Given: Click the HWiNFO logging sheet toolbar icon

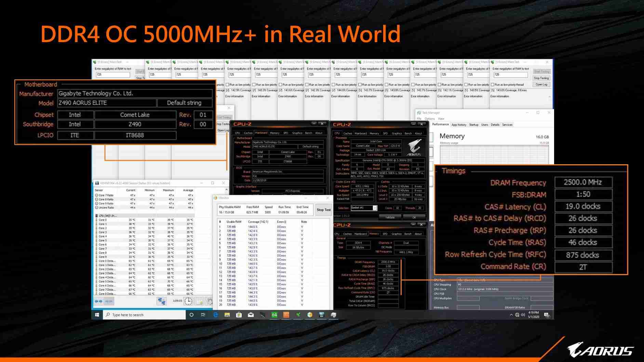Looking at the screenshot, I should [x=200, y=301].
